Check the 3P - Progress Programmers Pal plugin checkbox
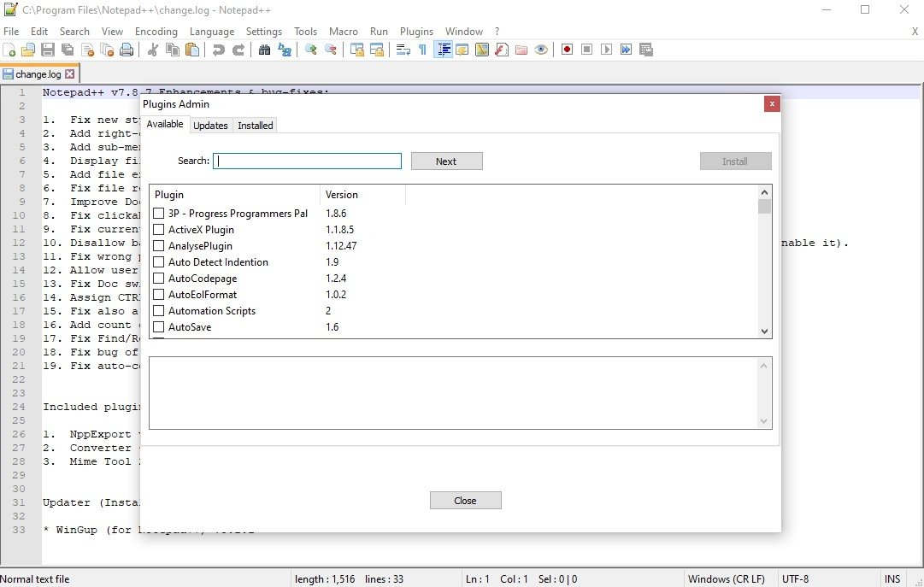Image resolution: width=924 pixels, height=587 pixels. pos(158,214)
